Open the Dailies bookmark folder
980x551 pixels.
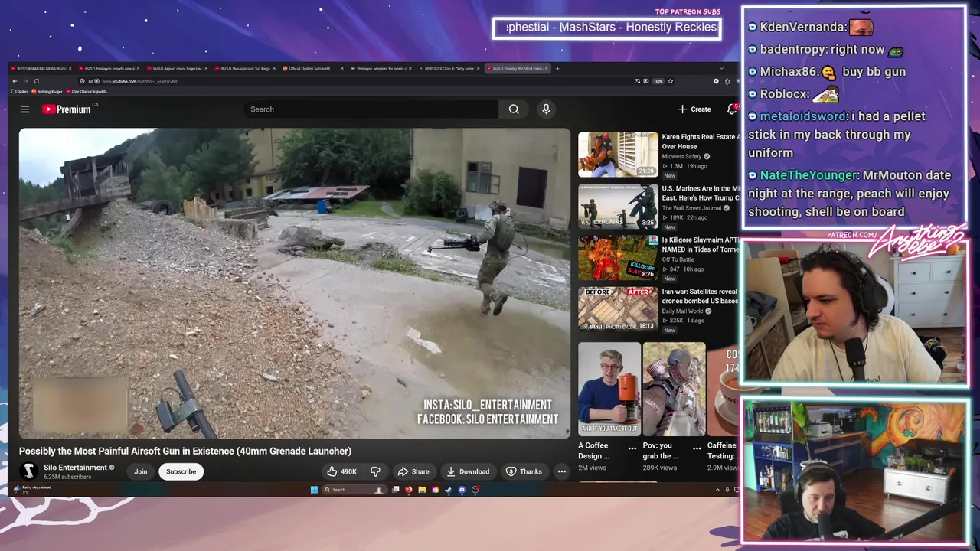click(x=21, y=91)
